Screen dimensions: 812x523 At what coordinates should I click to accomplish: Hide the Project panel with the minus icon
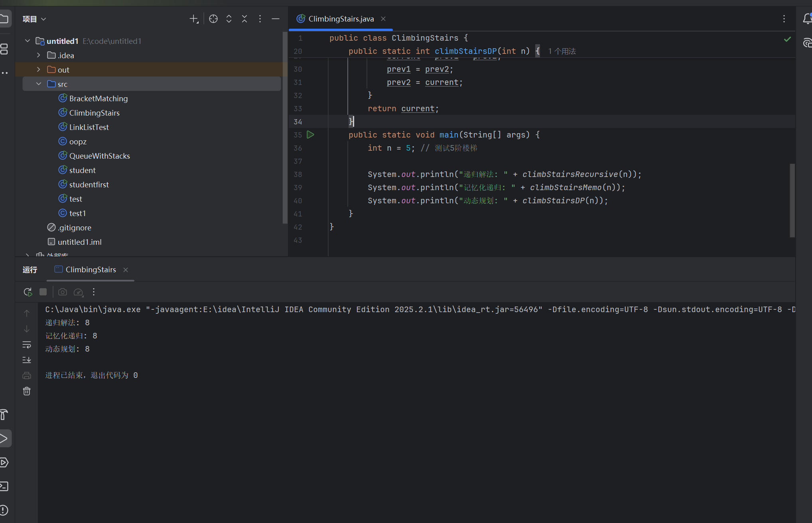point(276,19)
